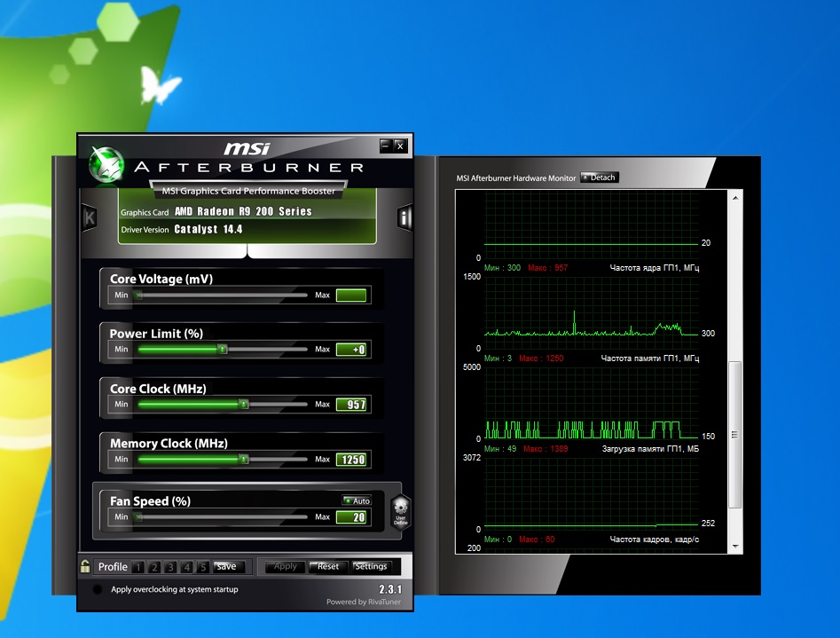Click the 'AMD Radeon R9 200 Series' text

coord(243,211)
